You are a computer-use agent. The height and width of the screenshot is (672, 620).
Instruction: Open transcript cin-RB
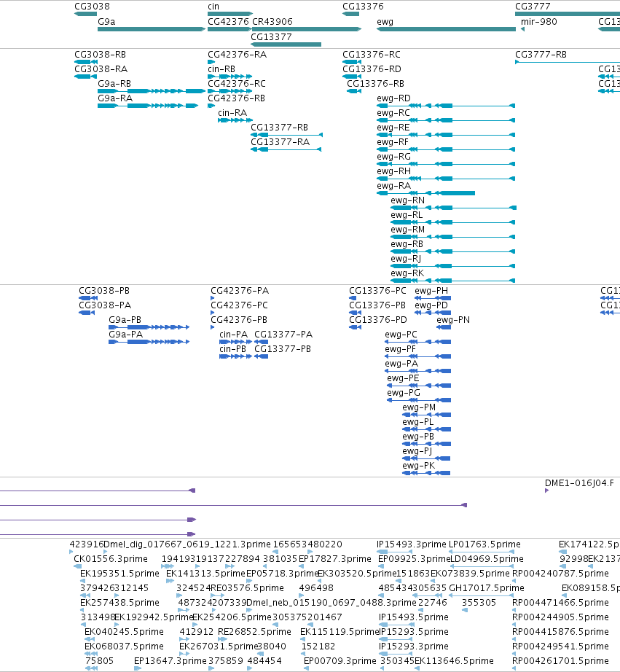click(x=221, y=69)
